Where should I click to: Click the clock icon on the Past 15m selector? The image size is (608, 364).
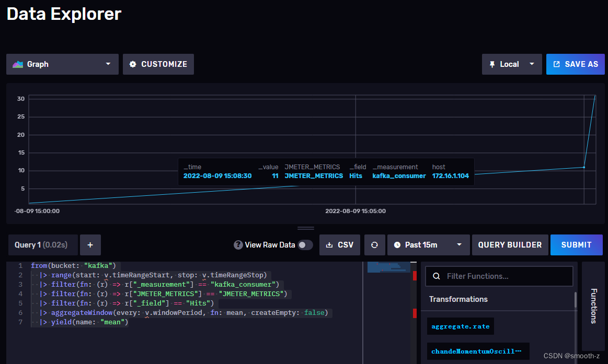pyautogui.click(x=398, y=244)
